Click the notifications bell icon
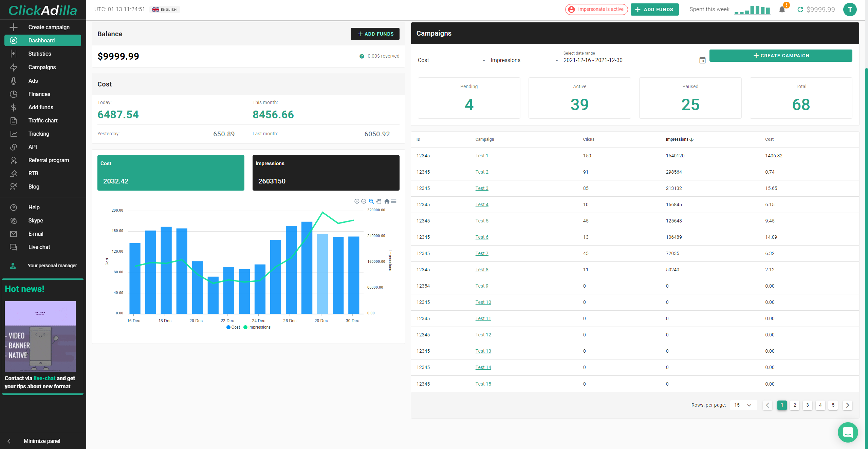The width and height of the screenshot is (868, 449). click(782, 9)
